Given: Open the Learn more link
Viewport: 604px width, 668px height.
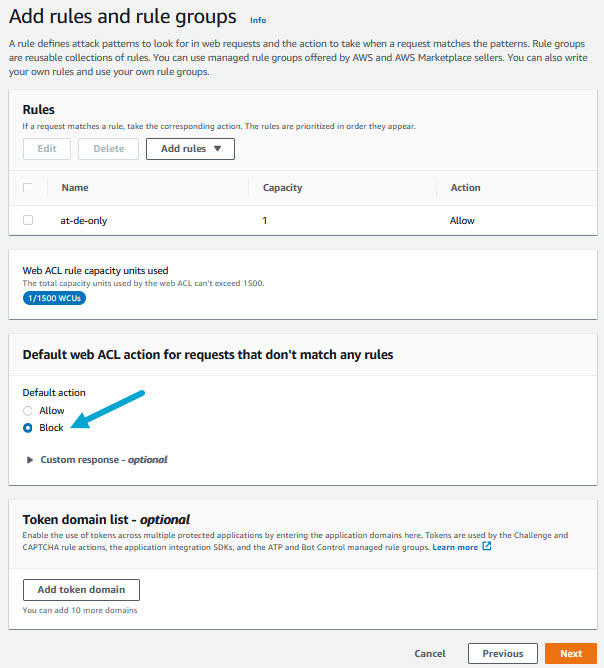Looking at the screenshot, I should (x=455, y=547).
